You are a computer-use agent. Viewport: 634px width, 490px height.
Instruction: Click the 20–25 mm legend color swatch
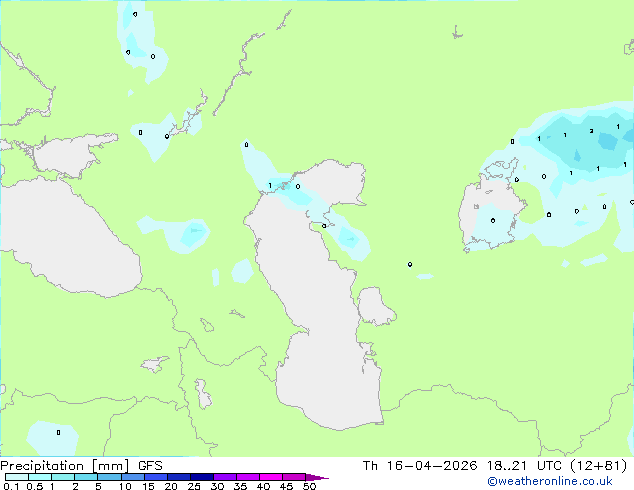coord(179,477)
